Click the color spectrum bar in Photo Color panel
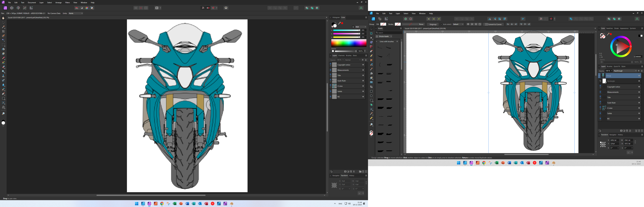 pos(349,43)
